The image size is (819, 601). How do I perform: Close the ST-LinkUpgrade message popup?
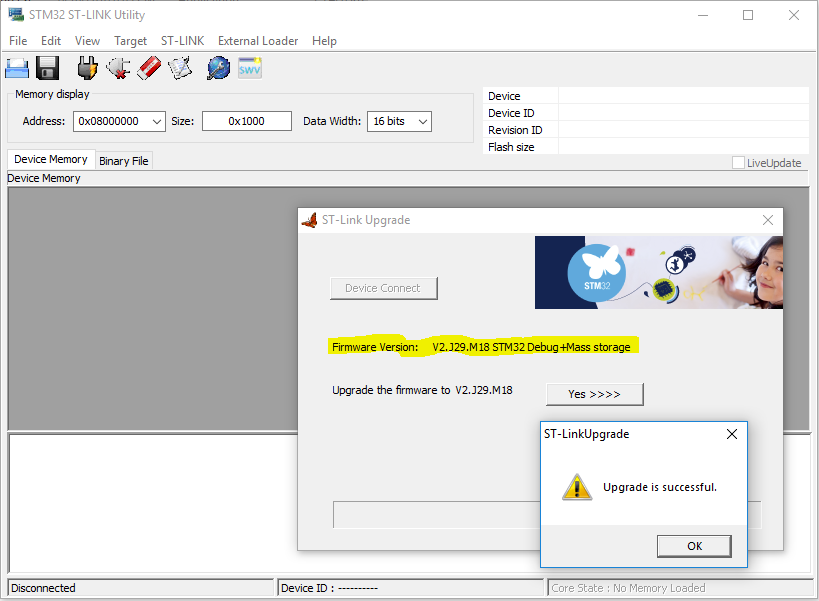[732, 434]
